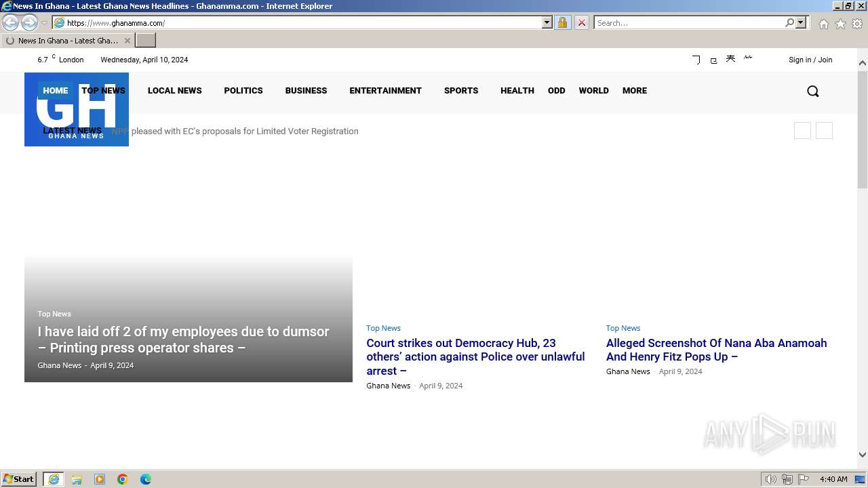Screen dimensions: 868x488
Task: Open the NPP pleased with EC's proposals headline
Action: coord(235,131)
